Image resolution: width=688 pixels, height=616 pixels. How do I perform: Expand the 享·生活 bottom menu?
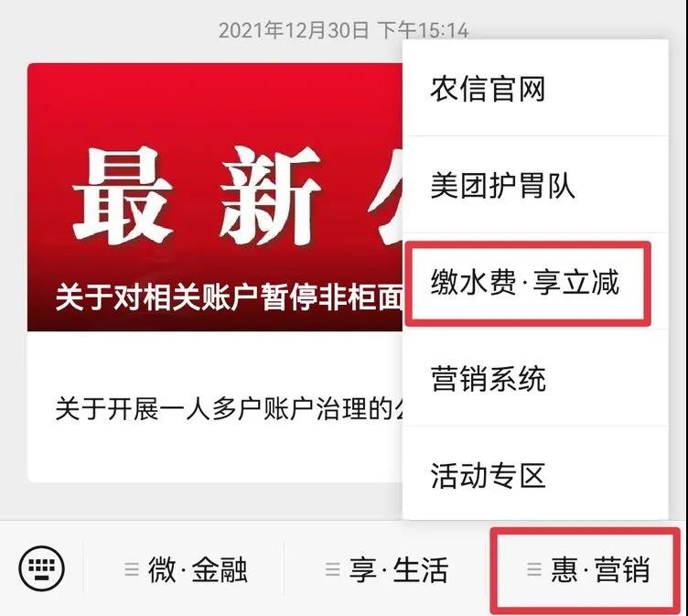[x=386, y=569]
